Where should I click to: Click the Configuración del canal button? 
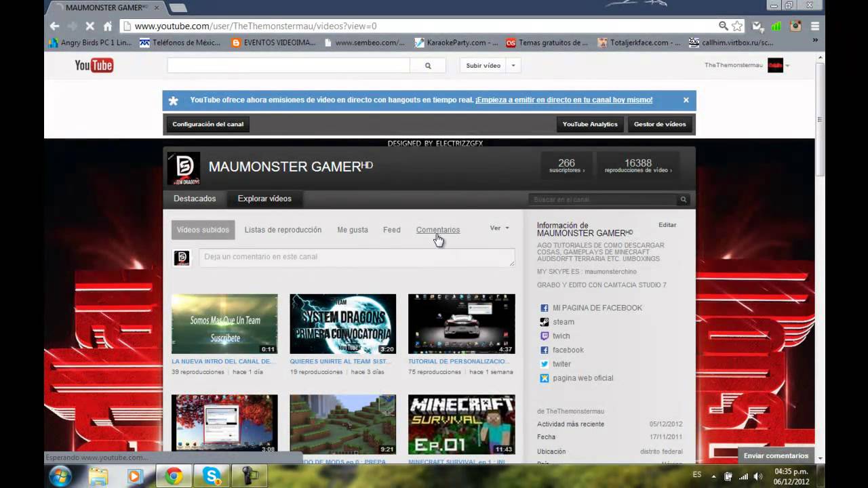[208, 124]
